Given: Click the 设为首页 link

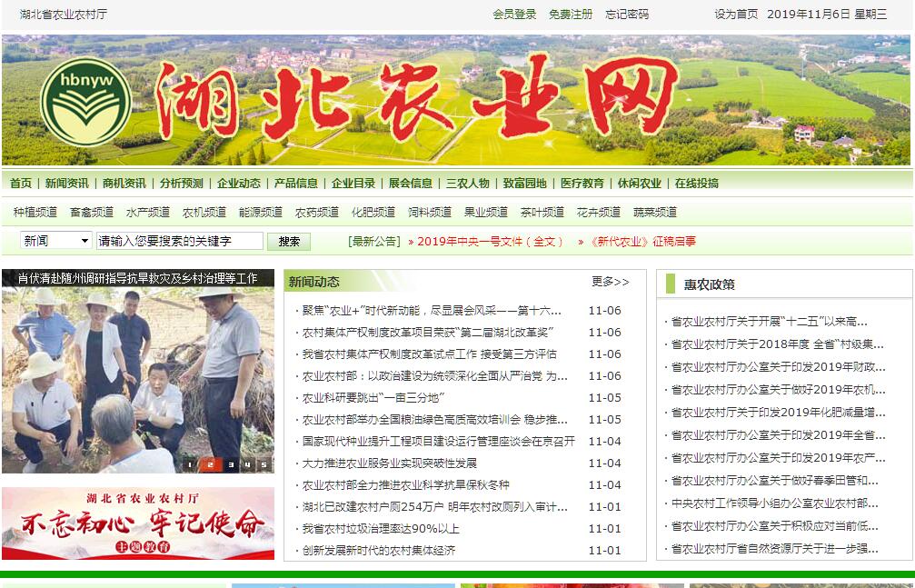Looking at the screenshot, I should [x=736, y=15].
